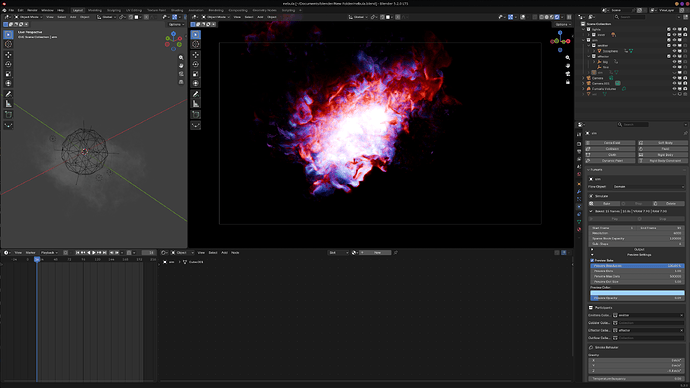This screenshot has height=388, width=690.
Task: Select the Scale tool in left viewport
Action: (8, 74)
